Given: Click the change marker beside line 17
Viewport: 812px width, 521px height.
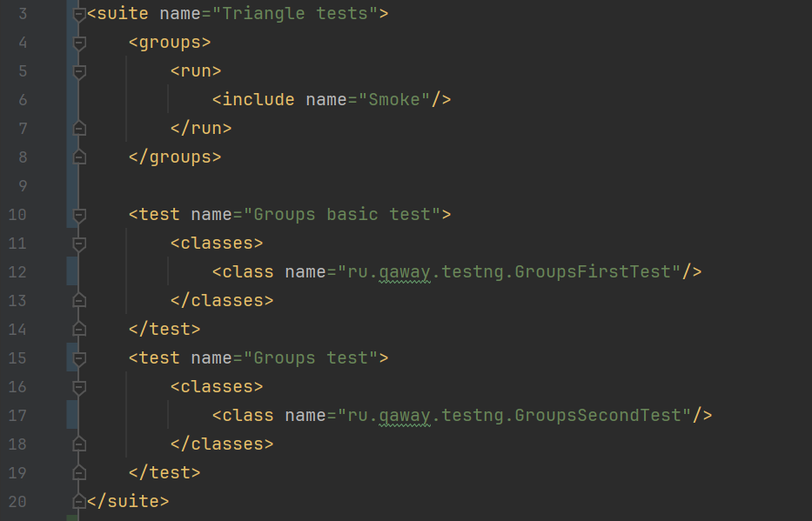Looking at the screenshot, I should [x=72, y=415].
